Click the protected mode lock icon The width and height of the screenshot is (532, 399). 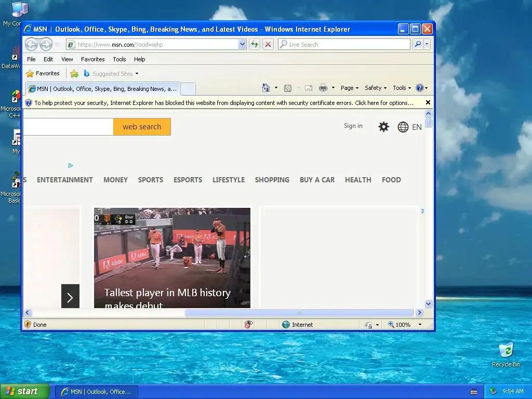(368, 325)
